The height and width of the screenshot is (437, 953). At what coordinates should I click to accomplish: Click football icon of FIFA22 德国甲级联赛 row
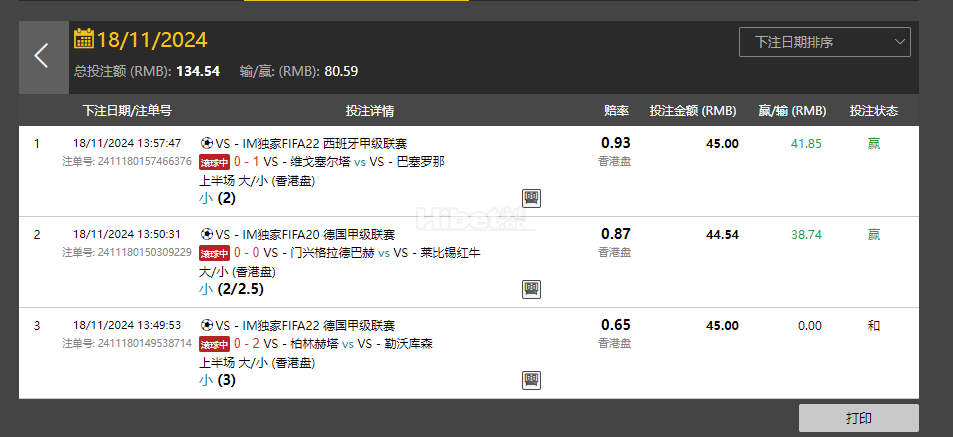tap(207, 326)
